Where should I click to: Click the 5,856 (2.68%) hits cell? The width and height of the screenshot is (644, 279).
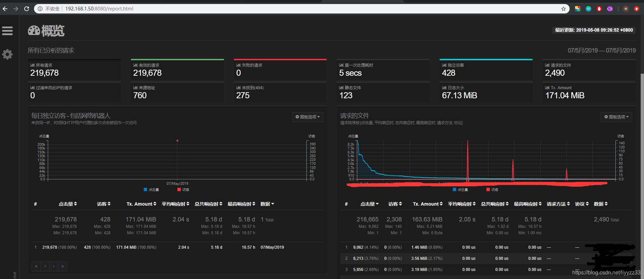pos(366,270)
